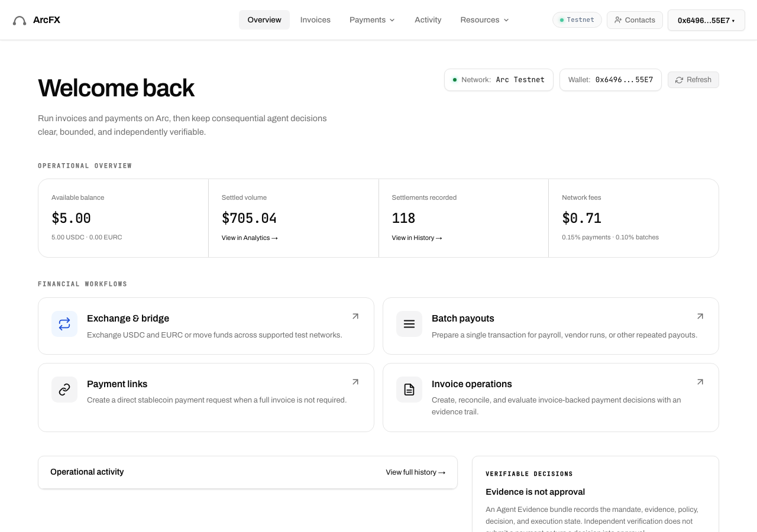Open Payment links via its arrow icon
This screenshot has width=757, height=532.
[355, 382]
